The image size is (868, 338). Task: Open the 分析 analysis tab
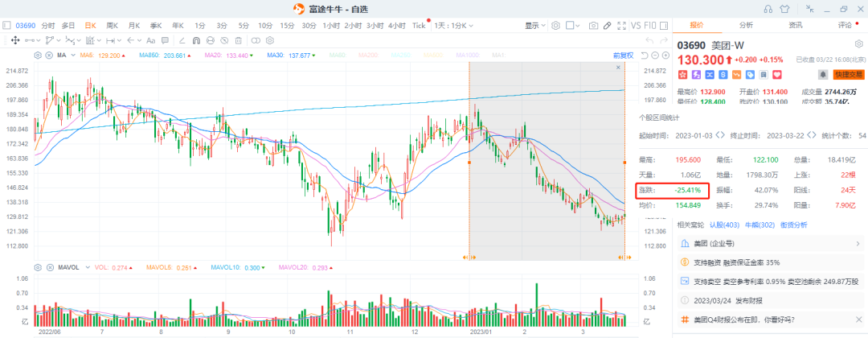coord(746,25)
